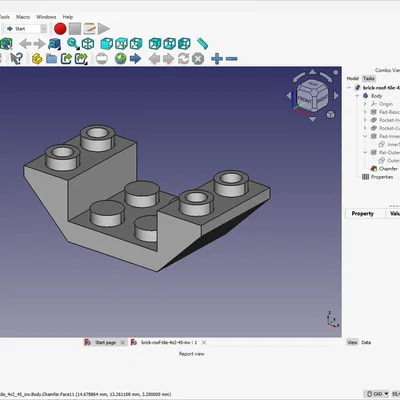Collapse the brick-roof-tile document tree node

349,88
